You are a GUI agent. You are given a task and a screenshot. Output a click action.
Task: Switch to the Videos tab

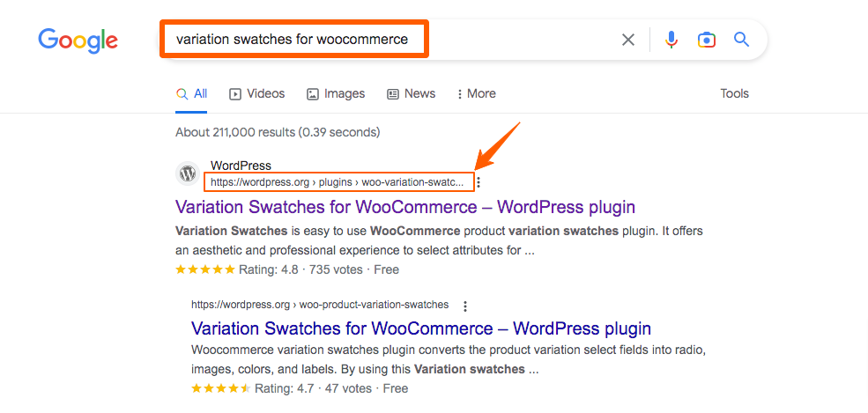[x=256, y=94]
